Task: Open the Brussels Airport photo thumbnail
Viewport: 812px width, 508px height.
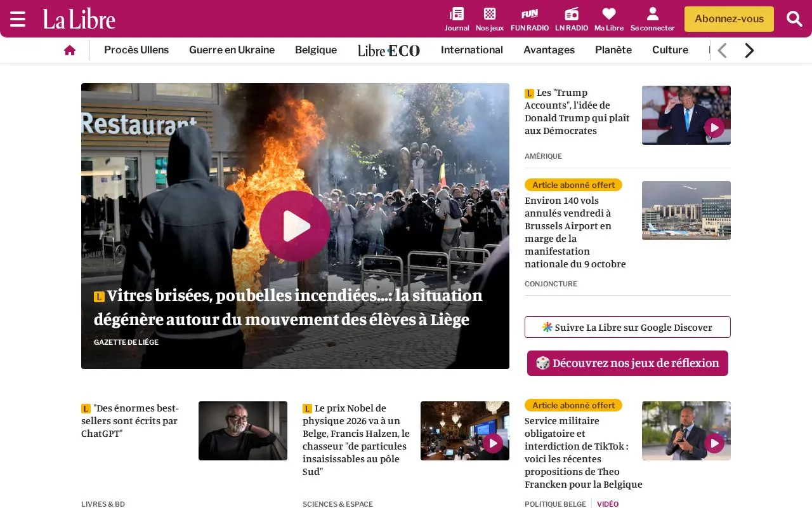Action: (686, 210)
